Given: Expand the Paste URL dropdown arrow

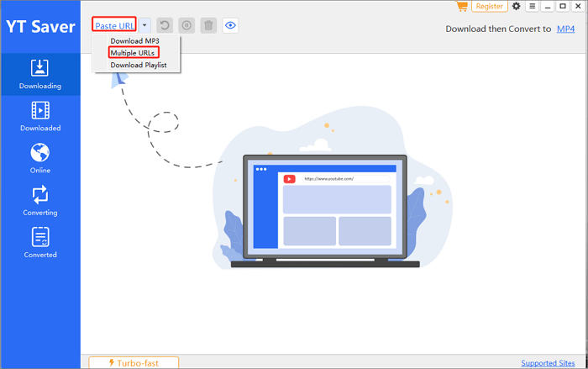Looking at the screenshot, I should click(x=144, y=25).
